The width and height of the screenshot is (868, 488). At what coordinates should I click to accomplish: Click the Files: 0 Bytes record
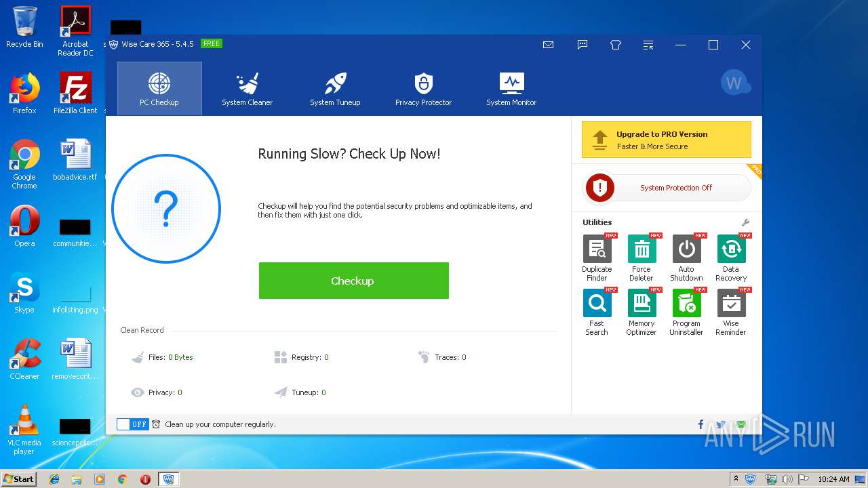[163, 357]
